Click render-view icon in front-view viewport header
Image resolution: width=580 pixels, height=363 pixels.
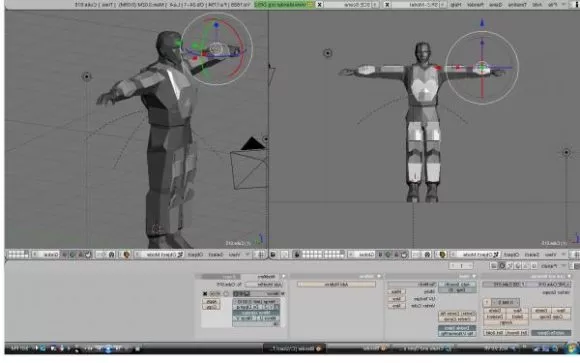pyautogui.click(x=273, y=255)
